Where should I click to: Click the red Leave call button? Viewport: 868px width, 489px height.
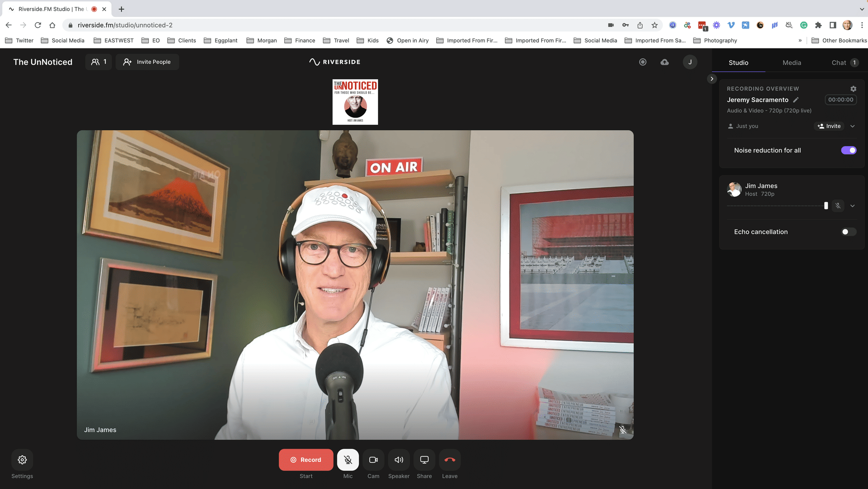click(449, 460)
